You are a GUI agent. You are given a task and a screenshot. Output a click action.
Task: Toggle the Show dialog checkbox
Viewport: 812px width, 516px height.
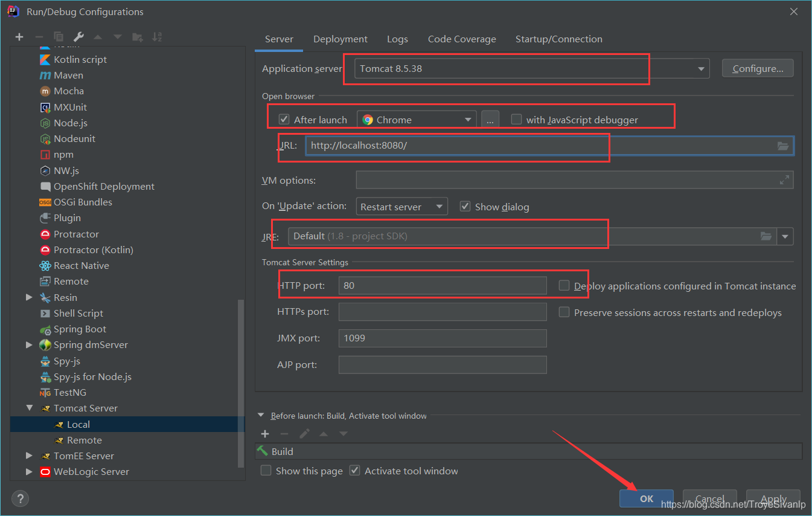[465, 206]
